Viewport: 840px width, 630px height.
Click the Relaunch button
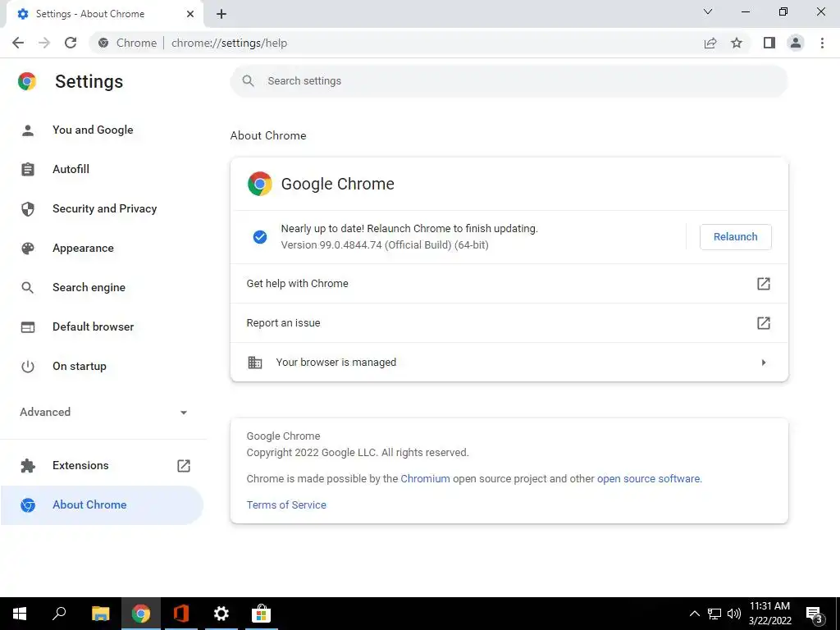[736, 237]
